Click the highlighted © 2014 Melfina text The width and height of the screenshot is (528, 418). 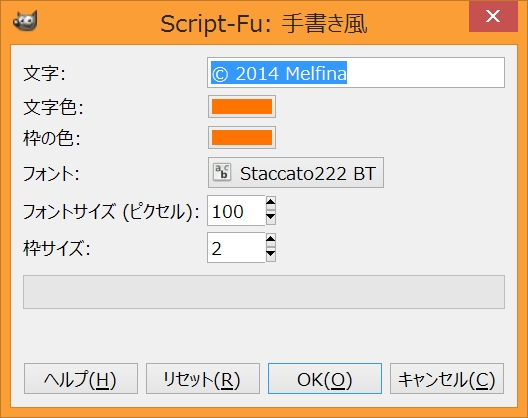point(279,73)
